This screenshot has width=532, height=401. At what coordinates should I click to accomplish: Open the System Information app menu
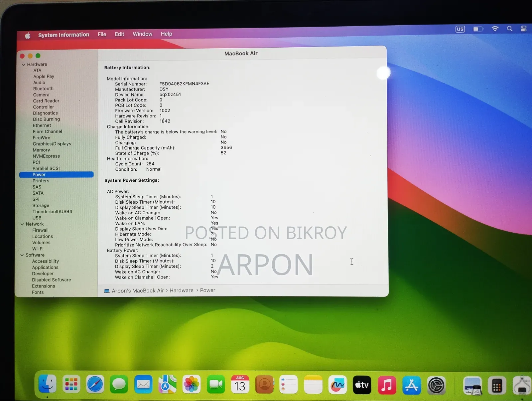[x=64, y=35]
